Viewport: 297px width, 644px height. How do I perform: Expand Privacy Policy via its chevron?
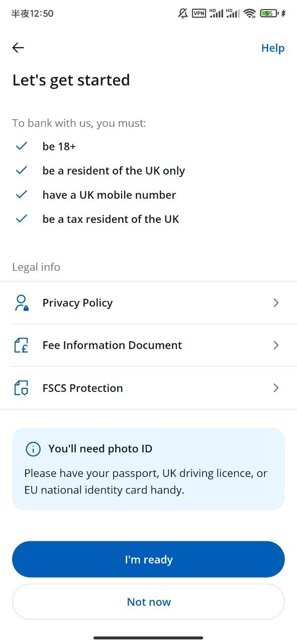point(276,303)
